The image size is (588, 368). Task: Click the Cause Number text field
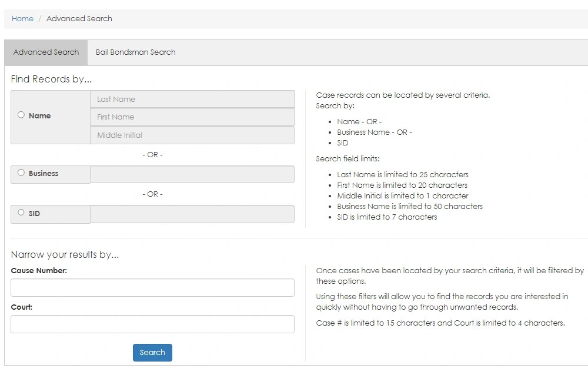tap(152, 288)
